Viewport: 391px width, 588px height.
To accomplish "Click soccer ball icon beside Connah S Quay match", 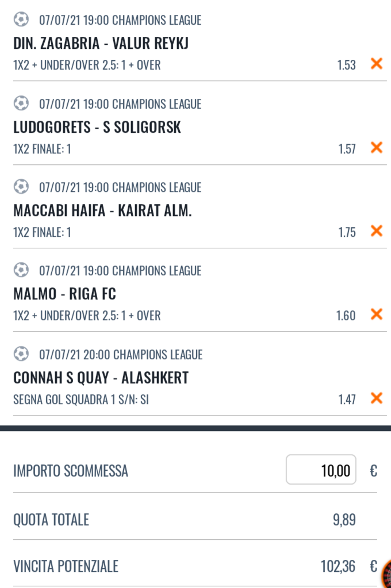I will 21,353.
